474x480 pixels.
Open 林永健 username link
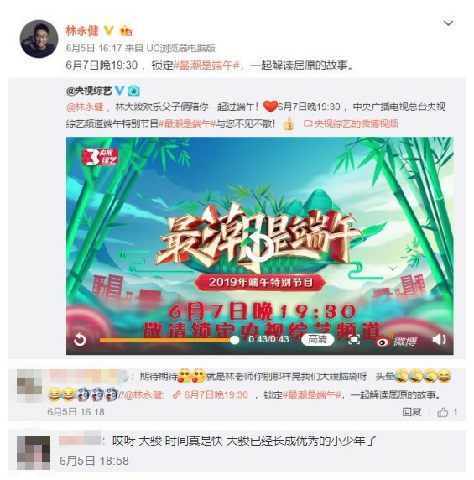point(82,31)
